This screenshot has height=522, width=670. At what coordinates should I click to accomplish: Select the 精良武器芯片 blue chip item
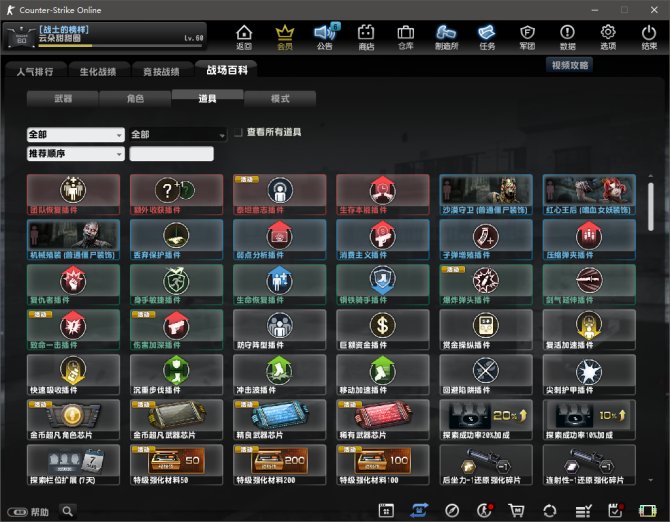tap(279, 419)
